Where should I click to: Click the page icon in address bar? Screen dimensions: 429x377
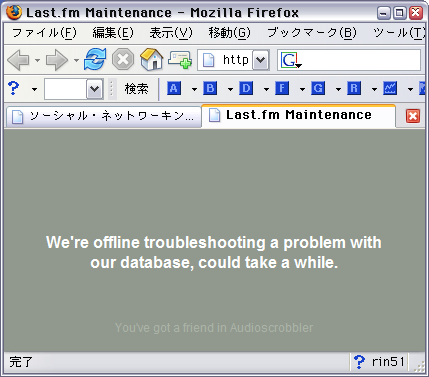[209, 60]
